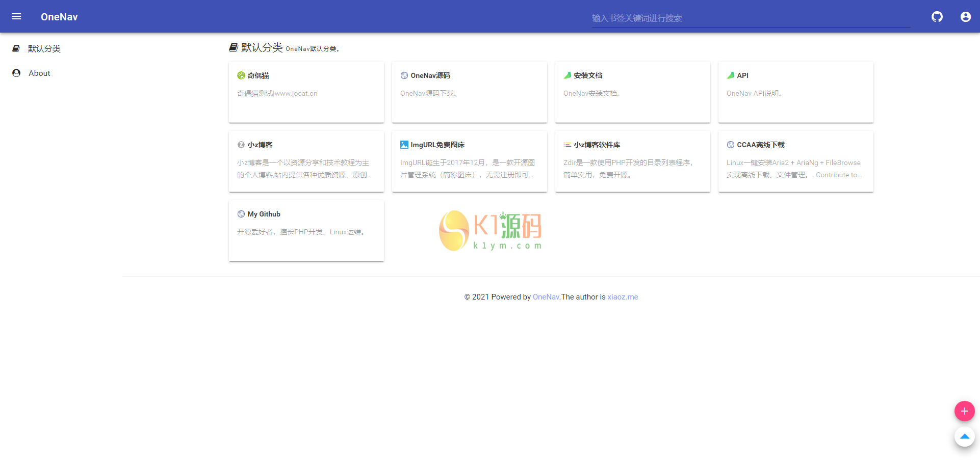Click description starting with ImgURL诞生于2017年12月

tap(468, 169)
